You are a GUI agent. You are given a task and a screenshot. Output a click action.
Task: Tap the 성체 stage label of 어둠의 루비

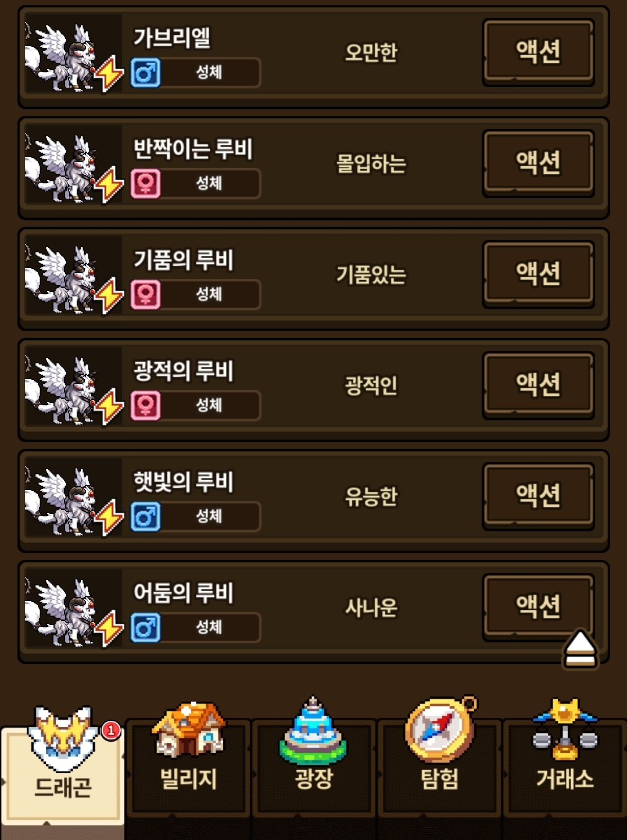tap(209, 627)
